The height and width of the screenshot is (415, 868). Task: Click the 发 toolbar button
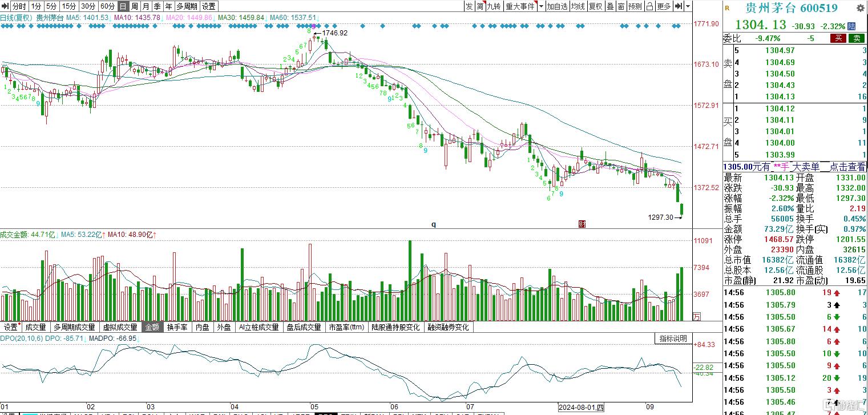tap(469, 6)
